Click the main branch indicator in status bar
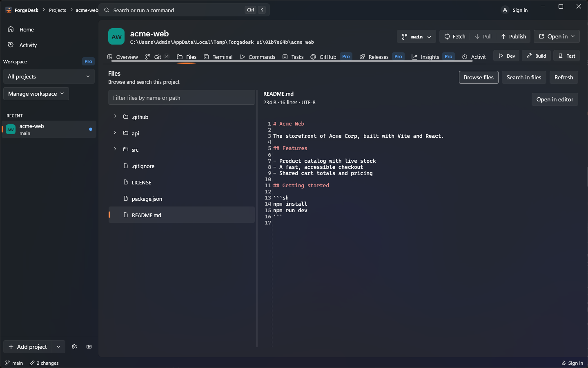Image resolution: width=588 pixels, height=368 pixels. [x=14, y=363]
